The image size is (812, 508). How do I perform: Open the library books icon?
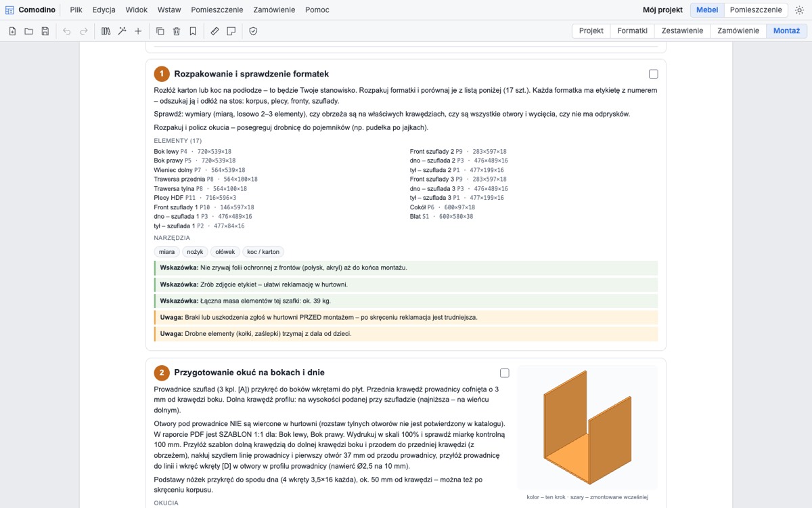coord(106,31)
